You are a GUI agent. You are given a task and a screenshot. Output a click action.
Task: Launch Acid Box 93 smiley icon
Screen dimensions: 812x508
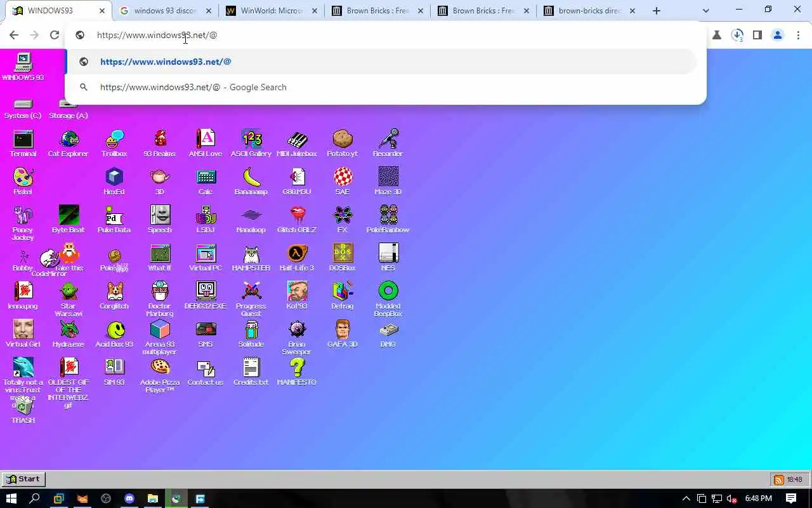(114, 334)
